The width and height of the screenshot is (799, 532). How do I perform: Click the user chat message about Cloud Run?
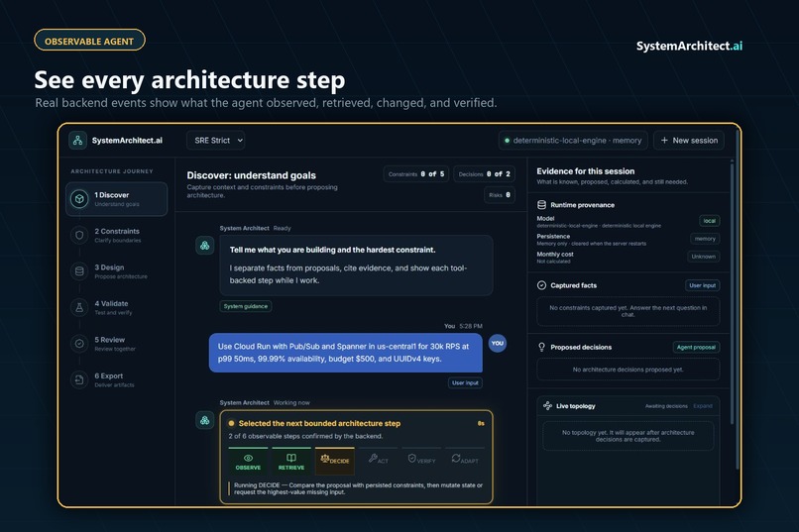click(346, 353)
